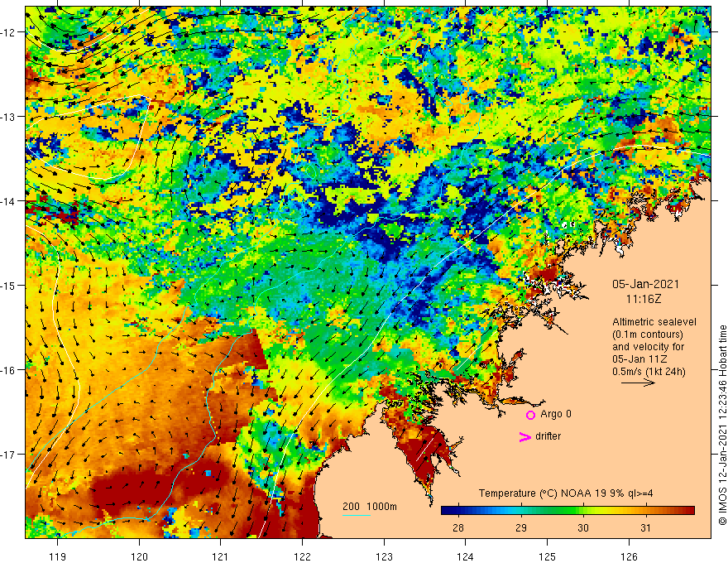Click the 'Altimetric sealevel' caption line
The height and width of the screenshot is (563, 728).
pos(654,322)
